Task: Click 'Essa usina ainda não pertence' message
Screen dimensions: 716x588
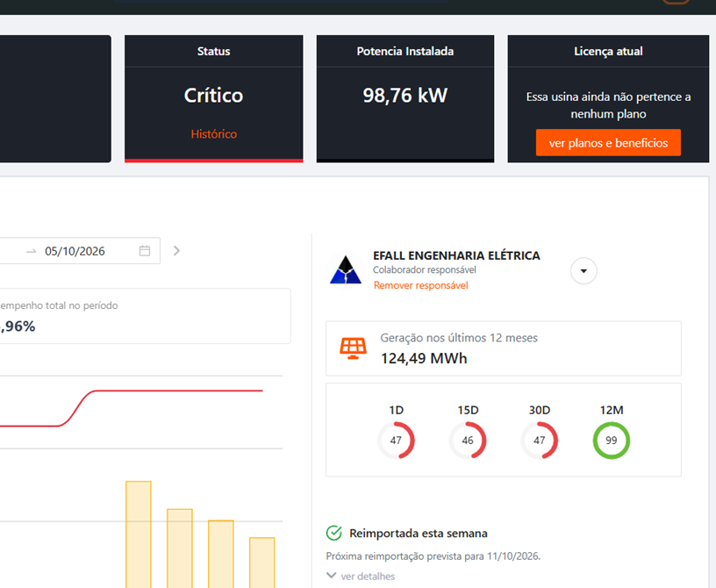Action: pos(608,105)
